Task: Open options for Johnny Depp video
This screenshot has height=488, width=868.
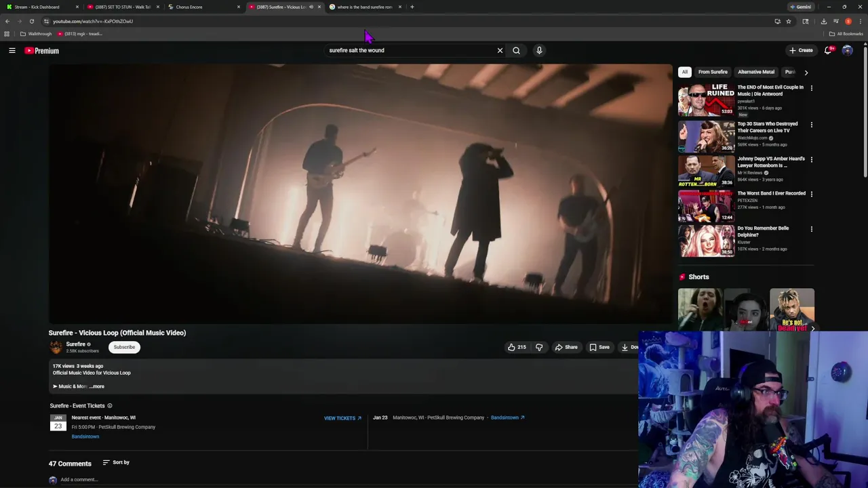Action: (x=811, y=159)
